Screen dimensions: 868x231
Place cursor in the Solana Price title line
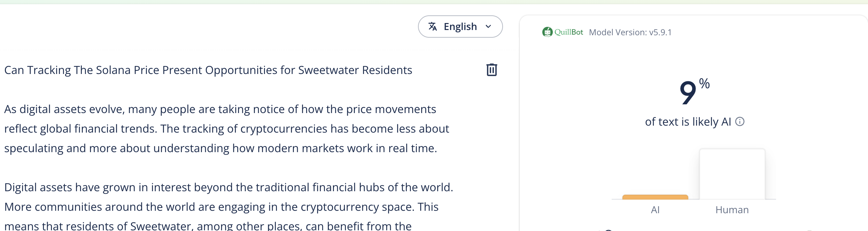pos(208,70)
